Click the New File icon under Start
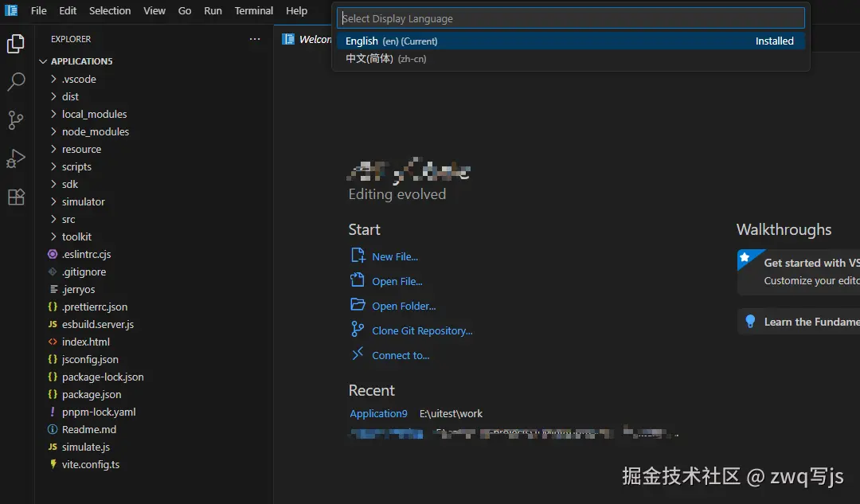Viewport: 860px width, 504px height. pyautogui.click(x=358, y=255)
